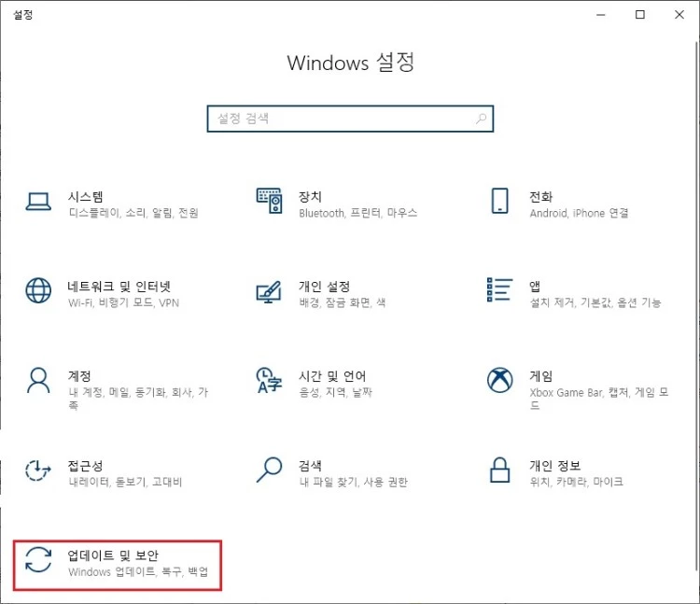The width and height of the screenshot is (700, 604).
Task: Click the 전화 phone icon
Action: pos(499,201)
